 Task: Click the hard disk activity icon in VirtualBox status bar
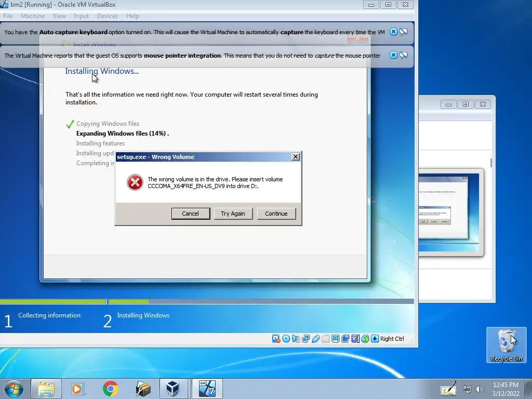pos(276,339)
